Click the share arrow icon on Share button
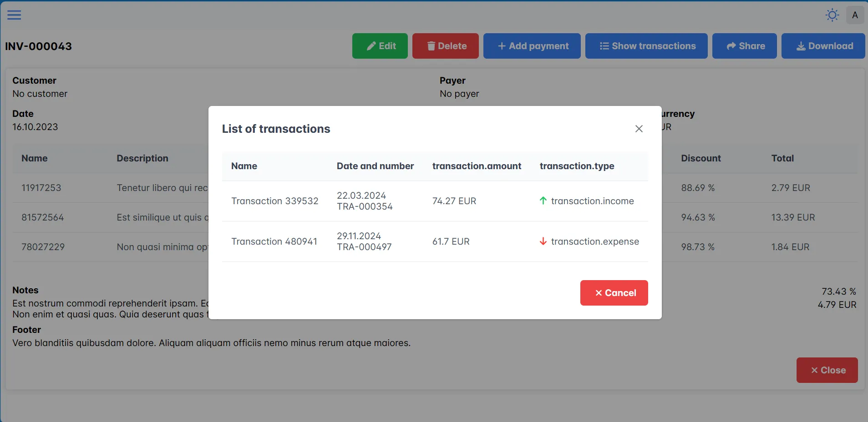Image resolution: width=868 pixels, height=422 pixels. (x=731, y=45)
